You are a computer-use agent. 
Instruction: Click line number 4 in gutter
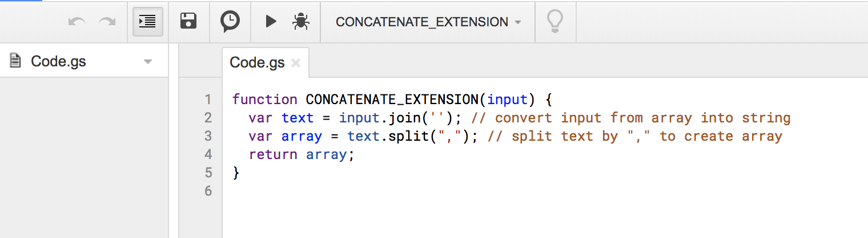point(208,154)
